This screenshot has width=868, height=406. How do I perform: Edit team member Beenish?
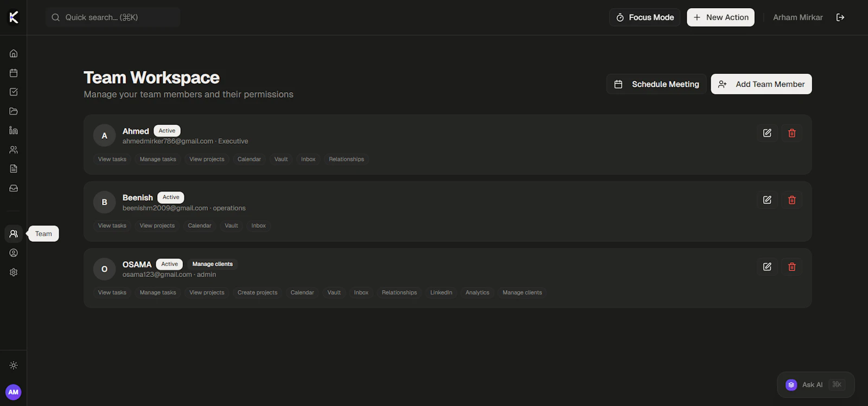[x=767, y=200]
